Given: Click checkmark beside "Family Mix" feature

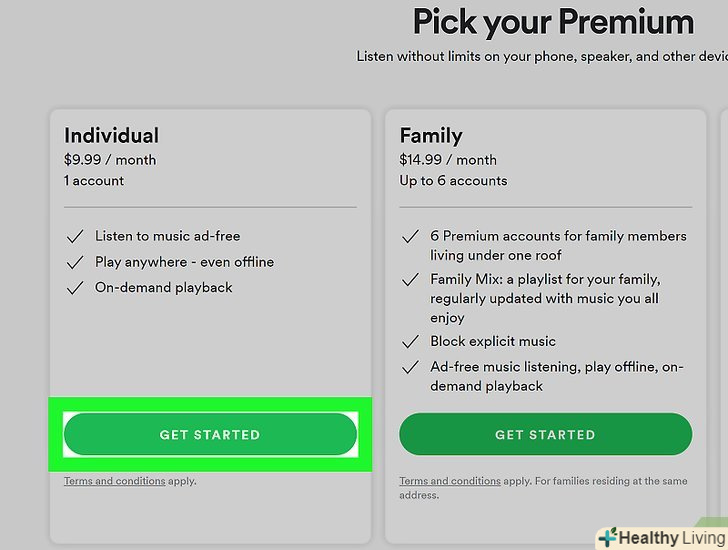Looking at the screenshot, I should [x=409, y=280].
